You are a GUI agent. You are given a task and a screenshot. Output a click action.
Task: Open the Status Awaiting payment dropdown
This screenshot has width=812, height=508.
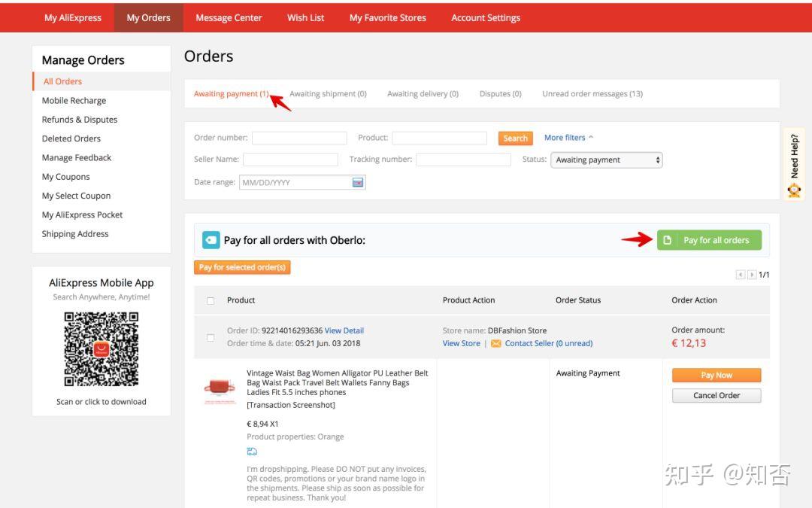click(x=607, y=160)
